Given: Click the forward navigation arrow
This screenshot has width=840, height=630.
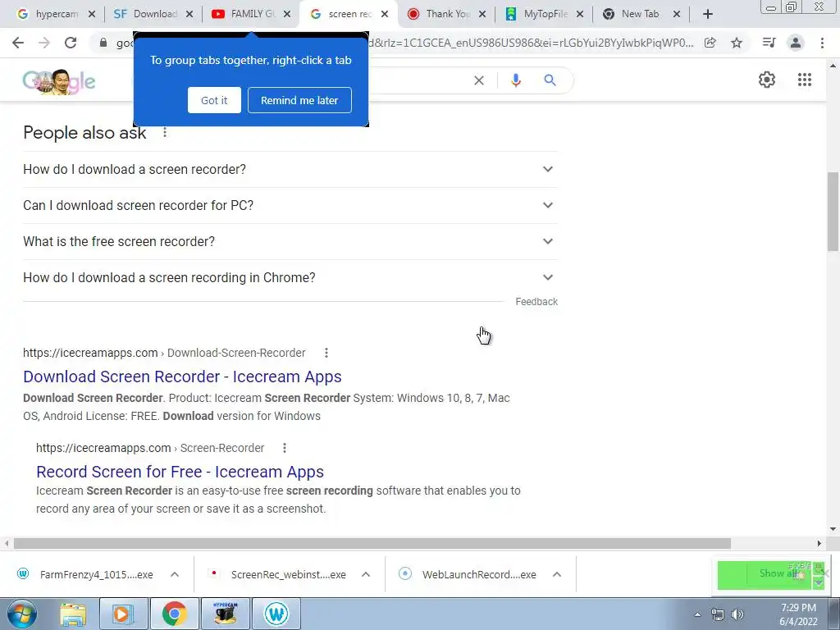Looking at the screenshot, I should (44, 43).
